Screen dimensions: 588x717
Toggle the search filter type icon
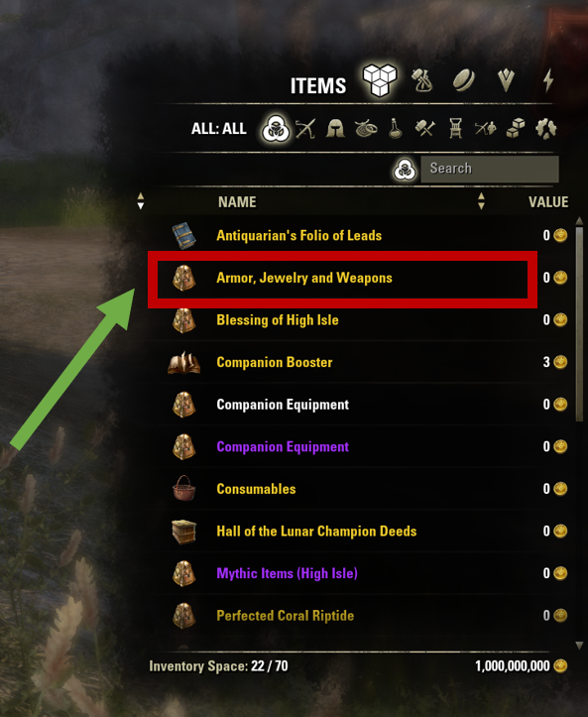pyautogui.click(x=405, y=170)
